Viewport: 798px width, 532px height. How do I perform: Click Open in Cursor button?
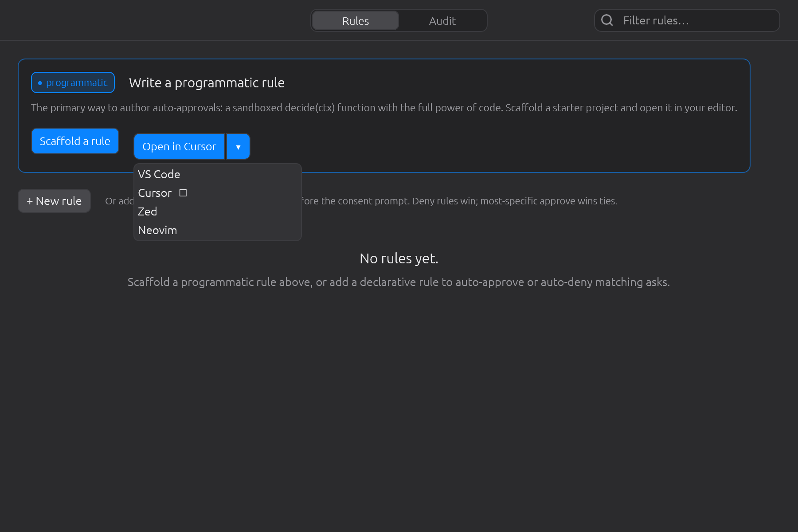(x=179, y=146)
